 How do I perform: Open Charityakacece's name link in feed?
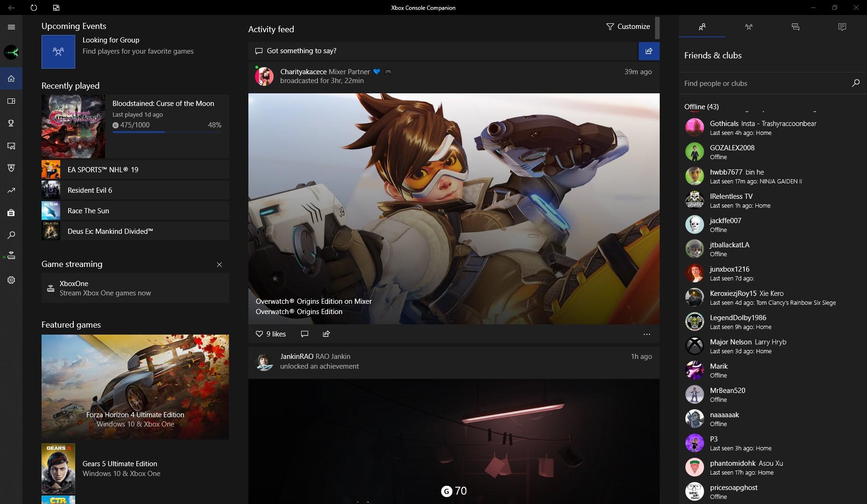303,71
